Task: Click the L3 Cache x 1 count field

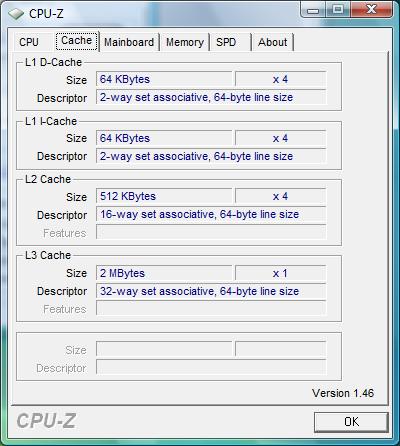Action: [x=280, y=273]
